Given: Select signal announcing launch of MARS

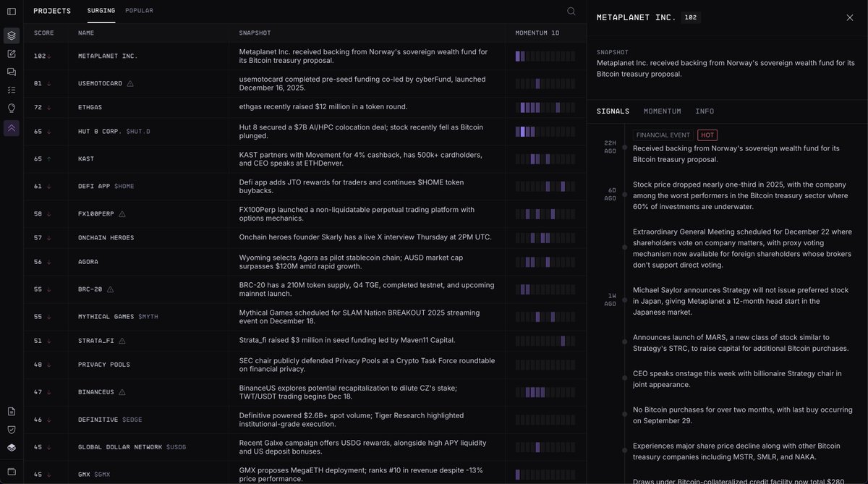Looking at the screenshot, I should [741, 343].
